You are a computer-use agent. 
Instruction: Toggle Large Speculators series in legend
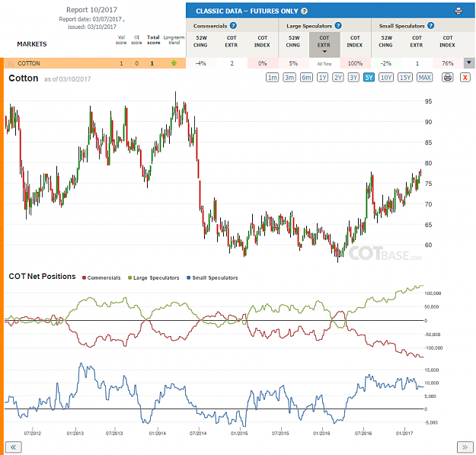point(154,277)
